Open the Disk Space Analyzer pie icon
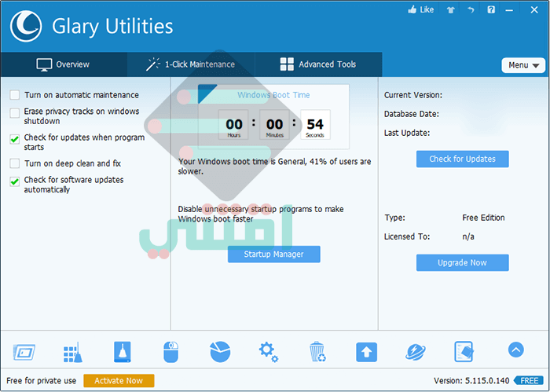The image size is (550, 392). (220, 352)
